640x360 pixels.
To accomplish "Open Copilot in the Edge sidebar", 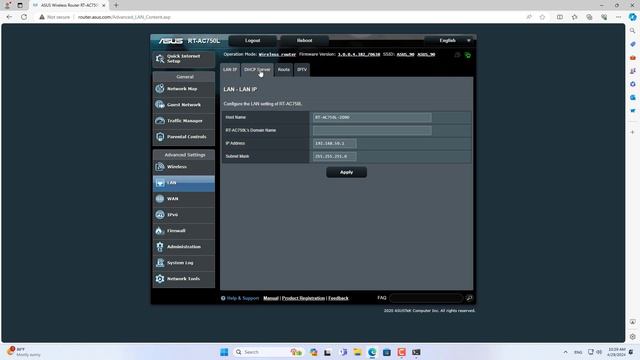I will tap(633, 17).
